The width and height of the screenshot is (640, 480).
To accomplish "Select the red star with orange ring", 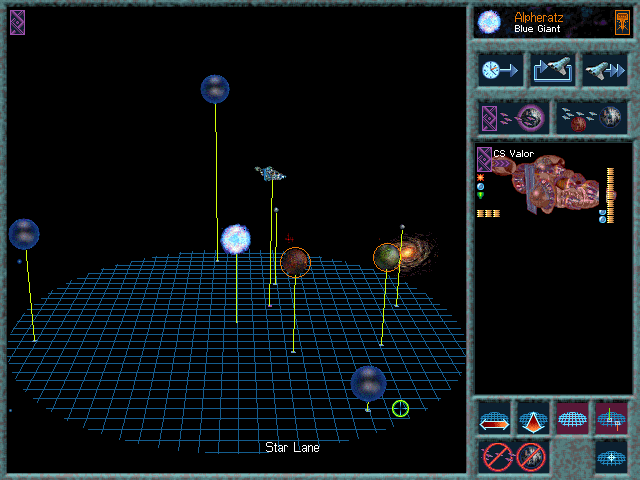I will pyautogui.click(x=296, y=262).
